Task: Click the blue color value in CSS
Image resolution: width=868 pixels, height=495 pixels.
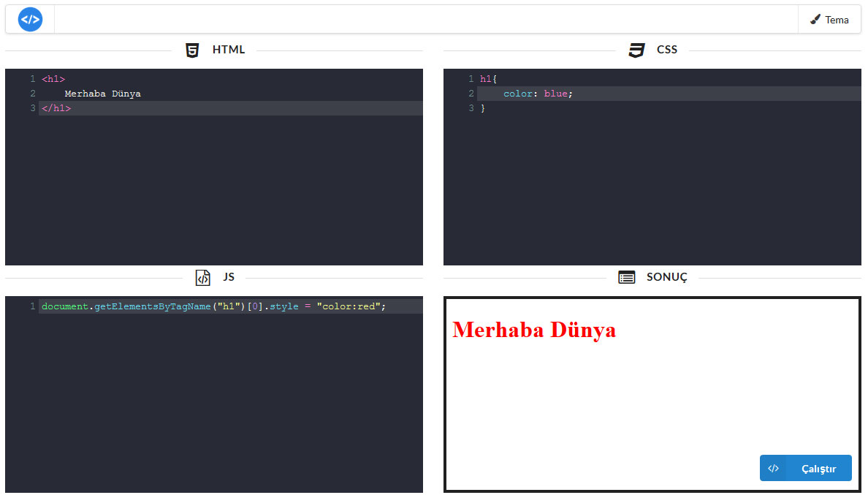Action: tap(555, 94)
